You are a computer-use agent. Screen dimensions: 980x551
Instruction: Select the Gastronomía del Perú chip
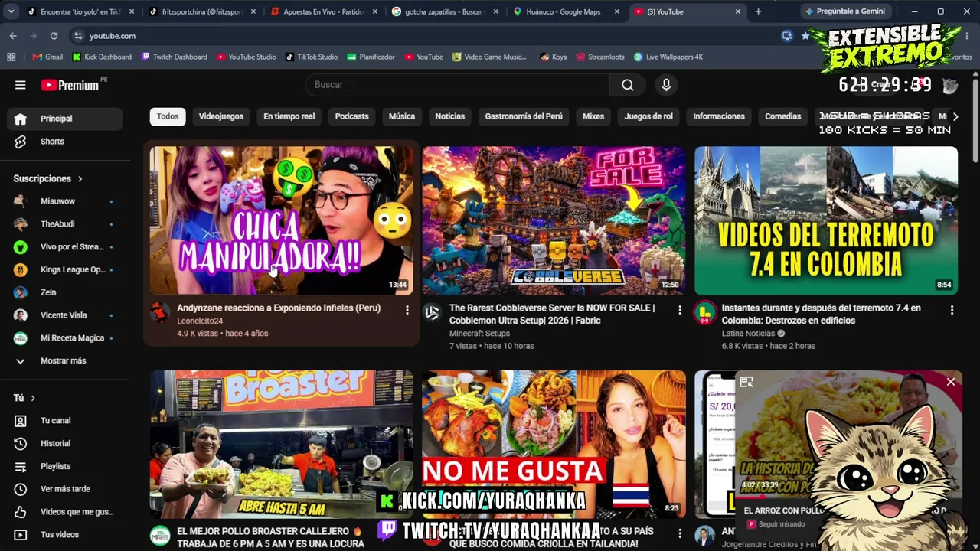tap(524, 116)
